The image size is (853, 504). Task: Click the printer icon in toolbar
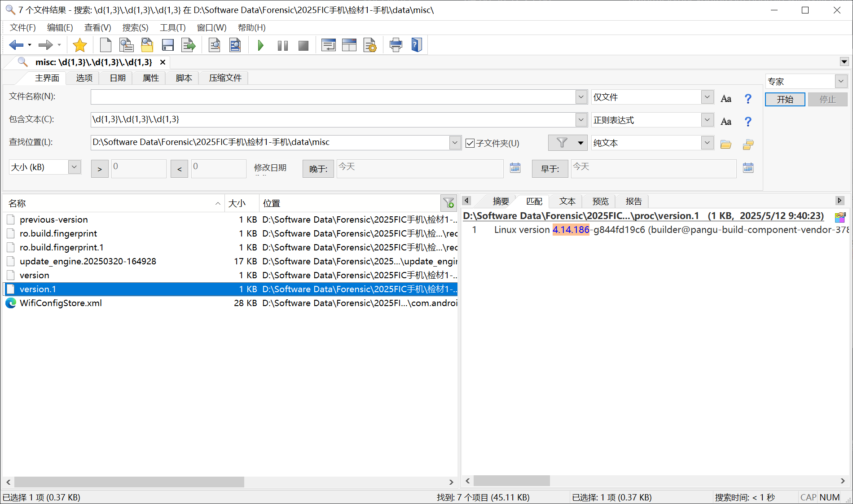(396, 45)
